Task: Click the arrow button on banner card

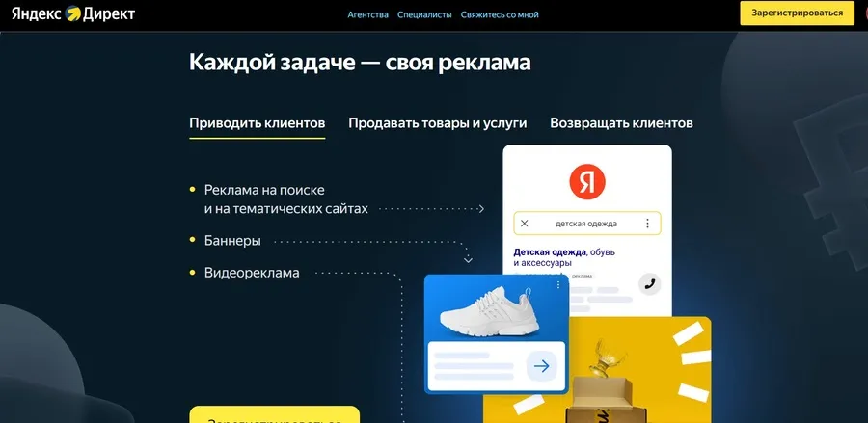Action: pos(541,366)
